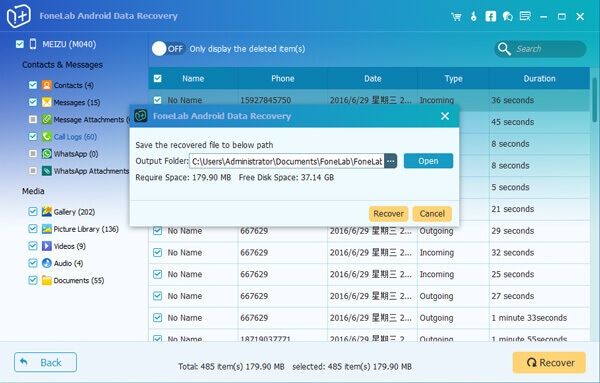The image size is (600, 383).
Task: Sort by the Date column header
Action: tap(372, 78)
